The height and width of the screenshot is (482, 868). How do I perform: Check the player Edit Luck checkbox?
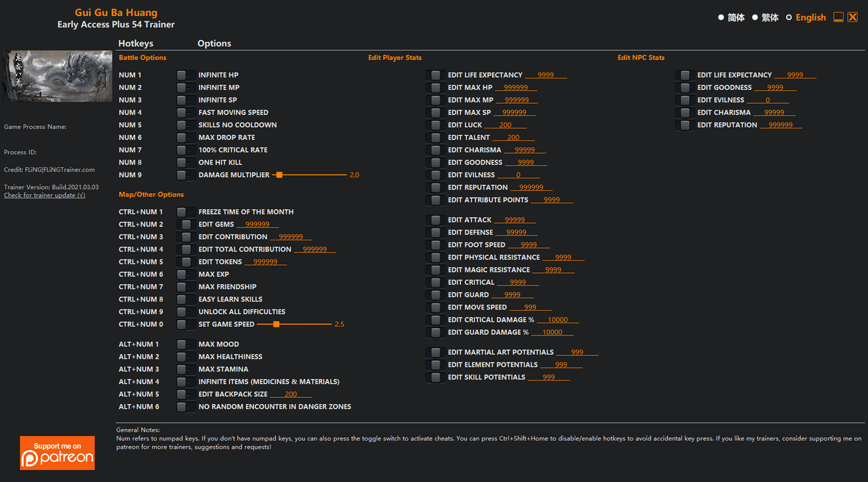(x=436, y=125)
